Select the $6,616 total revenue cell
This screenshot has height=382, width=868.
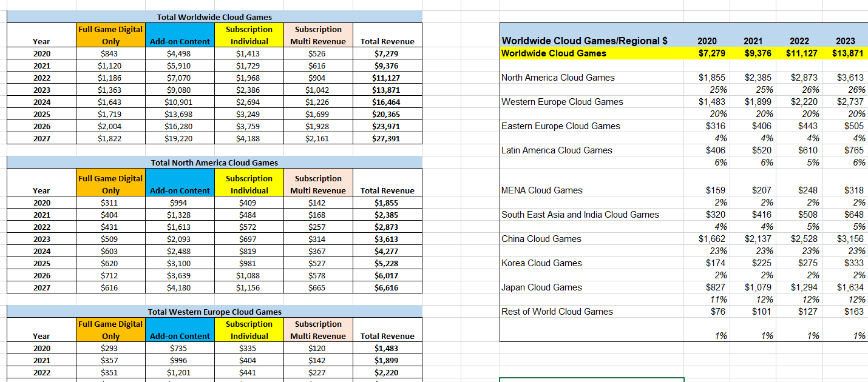[387, 287]
